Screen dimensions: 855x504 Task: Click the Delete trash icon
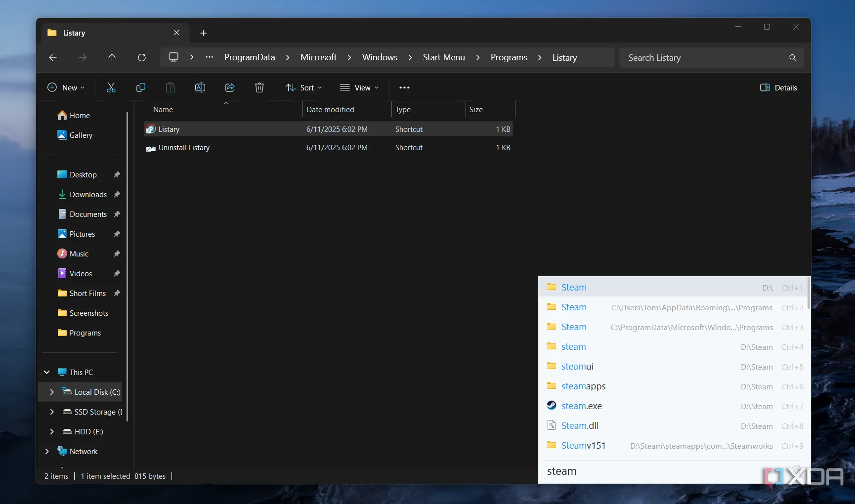point(259,87)
